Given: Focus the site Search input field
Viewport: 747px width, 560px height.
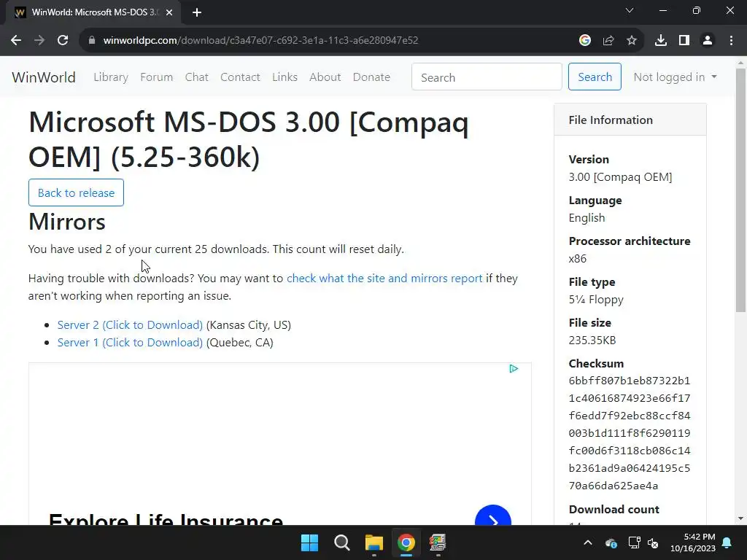Looking at the screenshot, I should pos(487,77).
